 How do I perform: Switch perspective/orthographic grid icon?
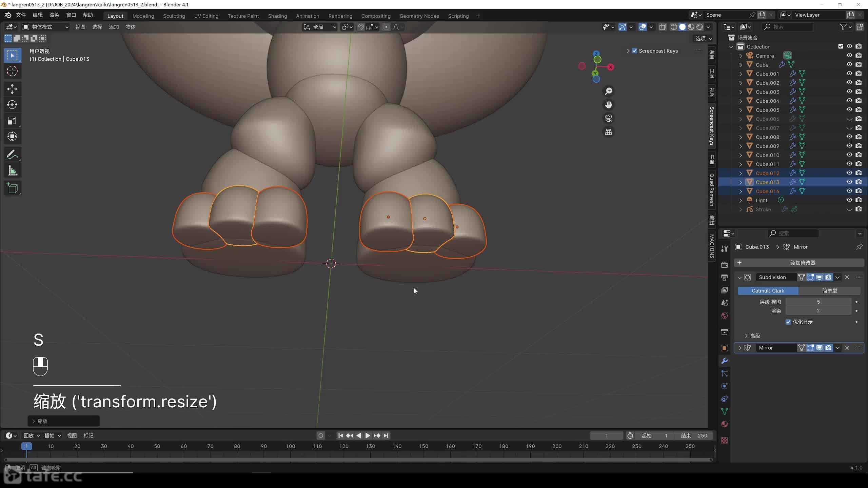[609, 132]
